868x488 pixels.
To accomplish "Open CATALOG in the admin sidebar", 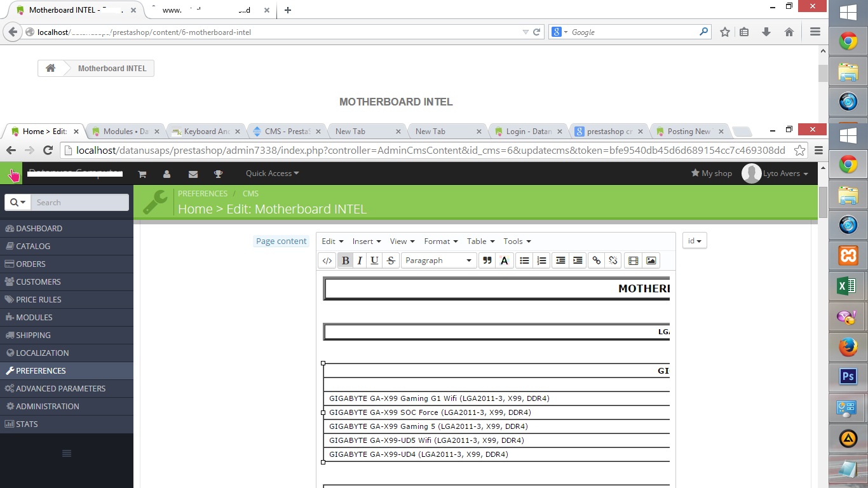I will [x=67, y=246].
